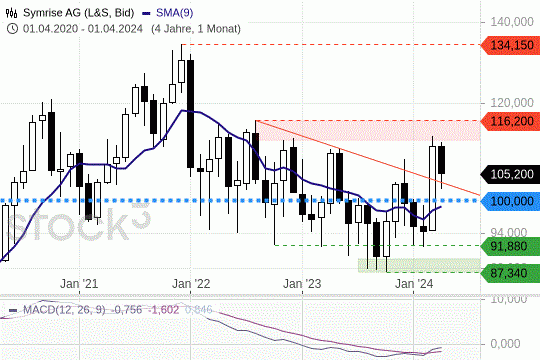Select the green 91,880 support price tag
540x360 pixels.
[511, 246]
